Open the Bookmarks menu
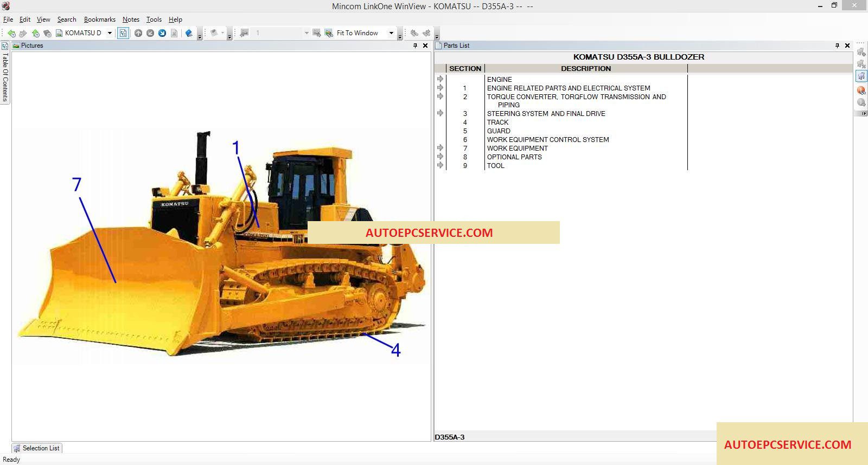 (x=100, y=20)
